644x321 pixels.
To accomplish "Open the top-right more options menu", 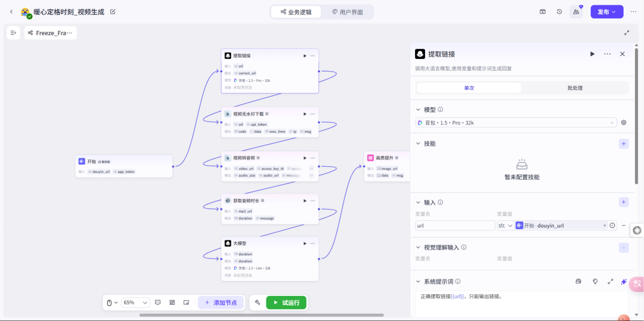I will pyautogui.click(x=633, y=12).
